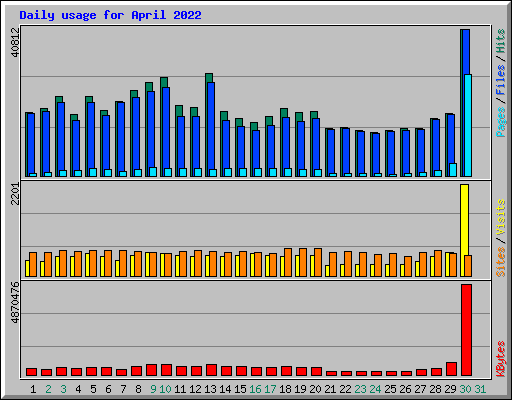Click the "Sites" legend label
The height and width of the screenshot is (400, 512).
coord(501,262)
